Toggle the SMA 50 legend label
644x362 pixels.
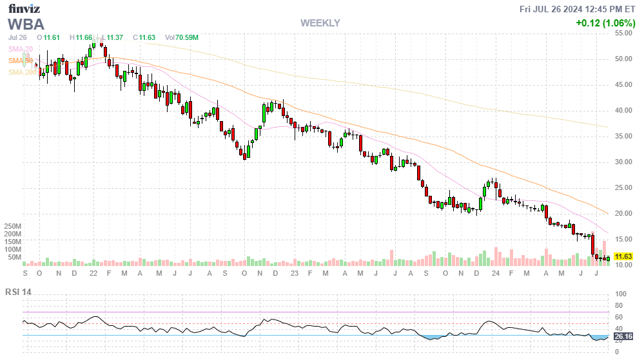(20, 61)
